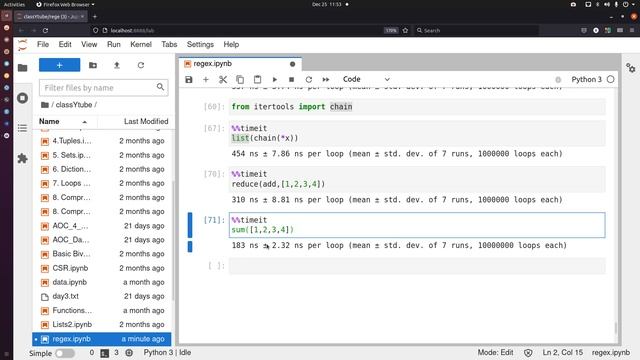Open the File menu
The width and height of the screenshot is (640, 360).
click(43, 44)
